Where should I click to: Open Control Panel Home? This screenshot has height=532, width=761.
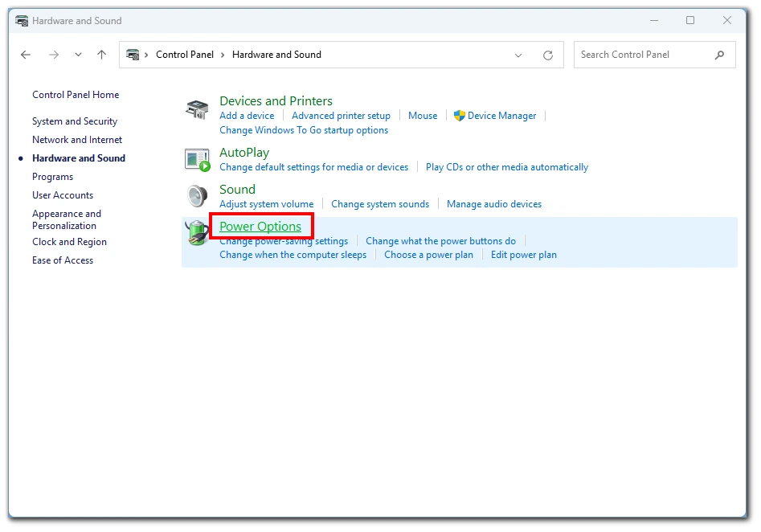[x=76, y=95]
